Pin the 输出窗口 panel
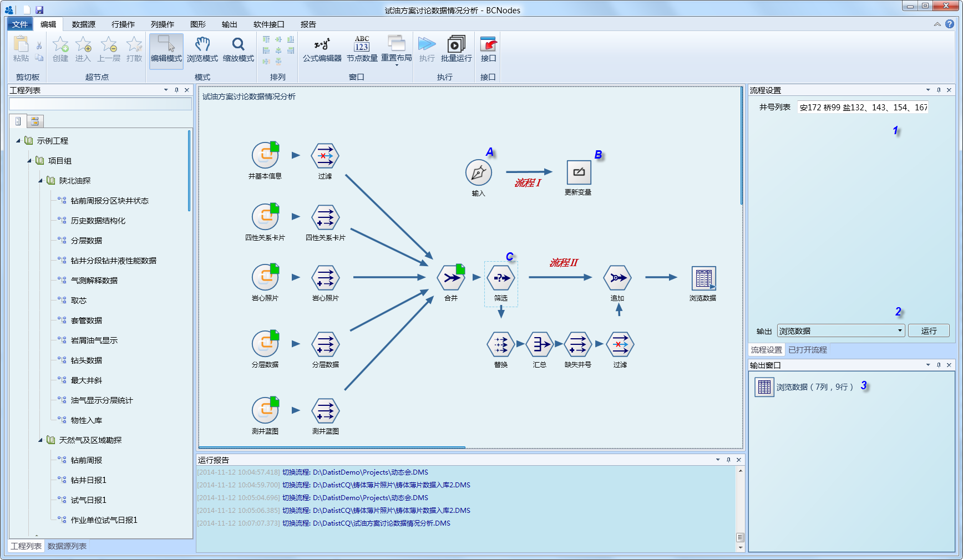 pyautogui.click(x=939, y=365)
